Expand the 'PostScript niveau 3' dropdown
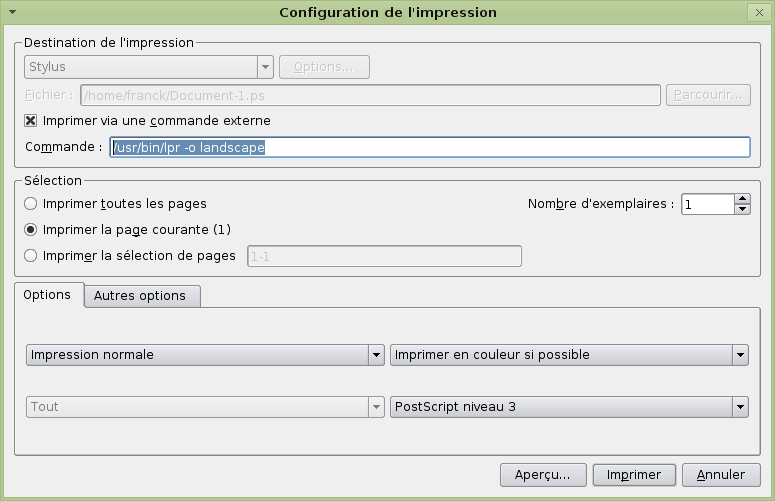Screen dimensions: 775x501 point(740,407)
